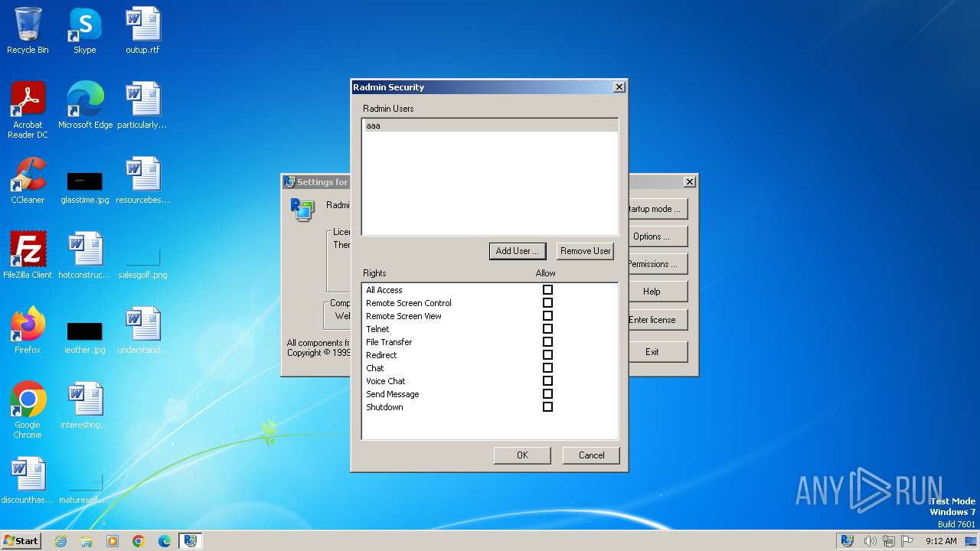Click the Add User button
This screenshot has height=551, width=980.
pyautogui.click(x=518, y=251)
